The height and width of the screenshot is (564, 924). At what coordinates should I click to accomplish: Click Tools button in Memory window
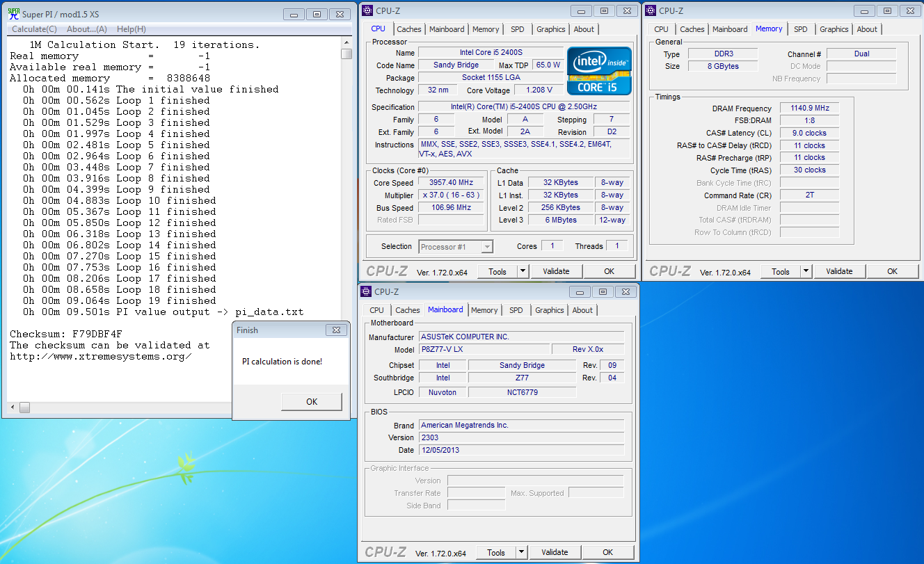781,271
